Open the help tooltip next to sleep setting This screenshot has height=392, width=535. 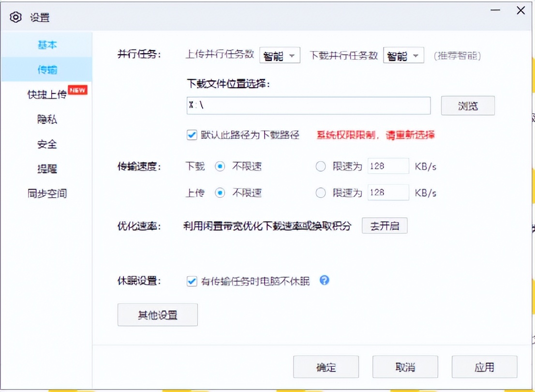pos(324,280)
